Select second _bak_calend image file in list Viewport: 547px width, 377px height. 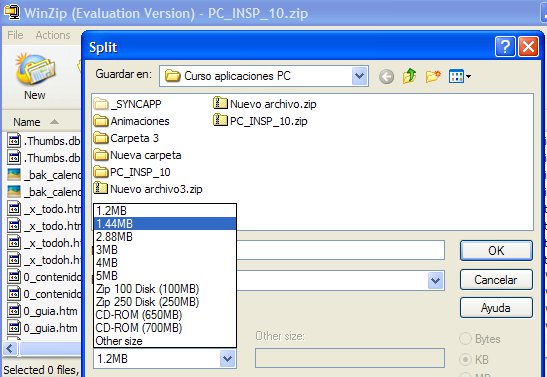click(44, 192)
